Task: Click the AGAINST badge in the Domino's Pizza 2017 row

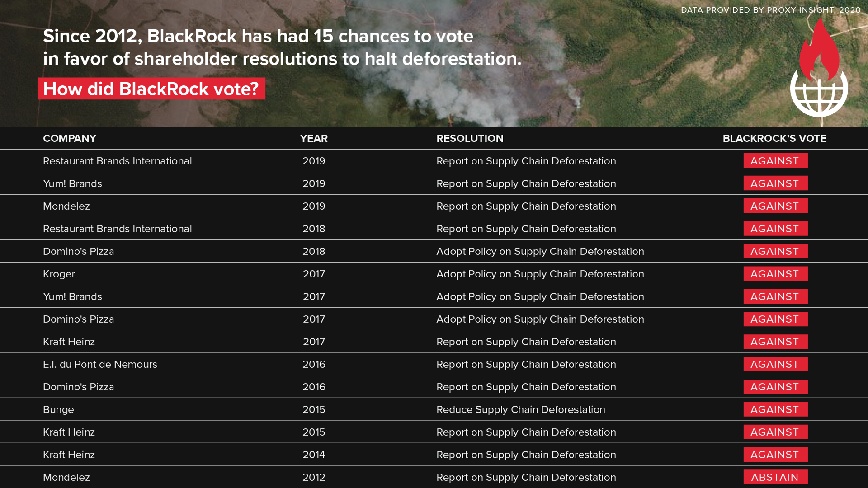Action: 775,319
